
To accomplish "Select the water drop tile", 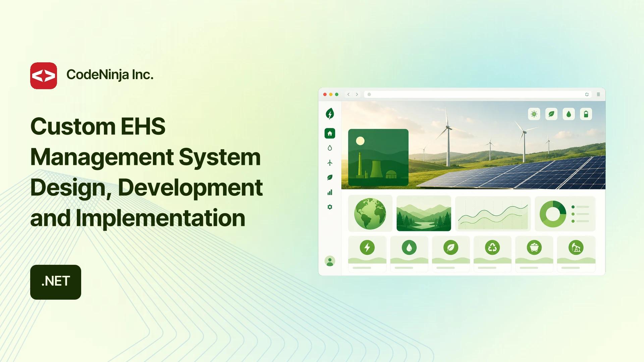I will [x=409, y=254].
